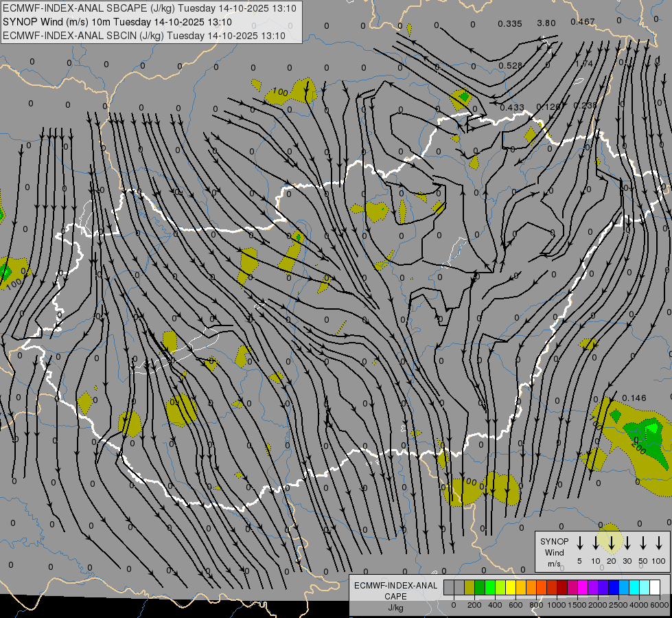Image resolution: width=672 pixels, height=618 pixels.
Task: Click the 0.146 value on the map
Action: tap(634, 398)
